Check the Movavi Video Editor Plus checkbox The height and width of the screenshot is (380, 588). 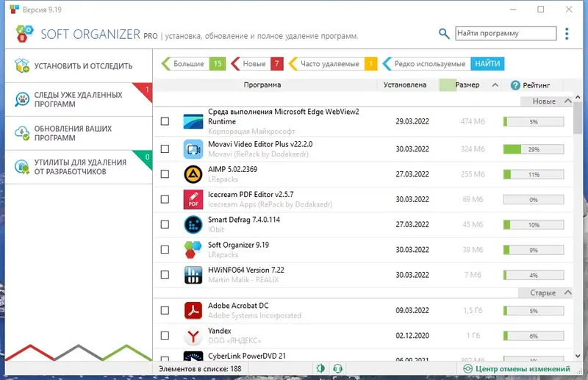point(165,149)
